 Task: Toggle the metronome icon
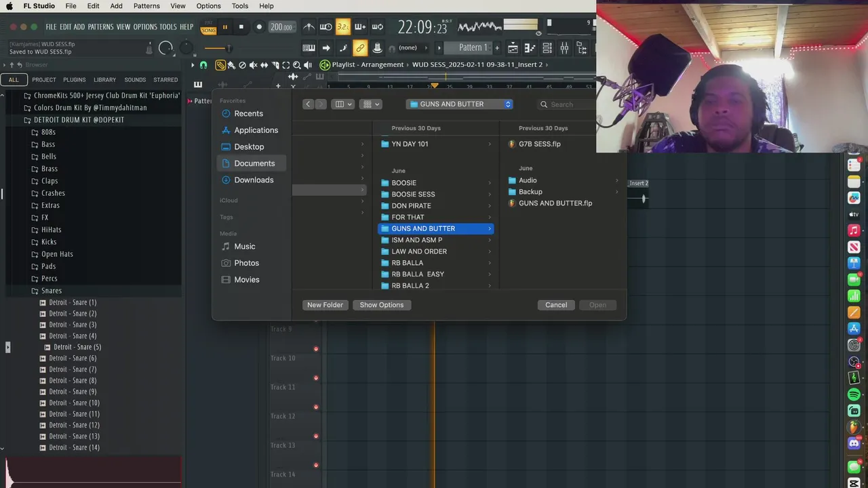[309, 27]
